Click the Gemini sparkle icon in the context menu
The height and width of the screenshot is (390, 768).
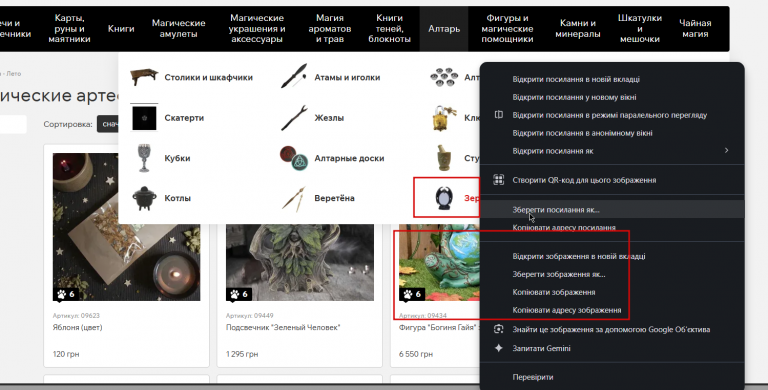coord(499,348)
